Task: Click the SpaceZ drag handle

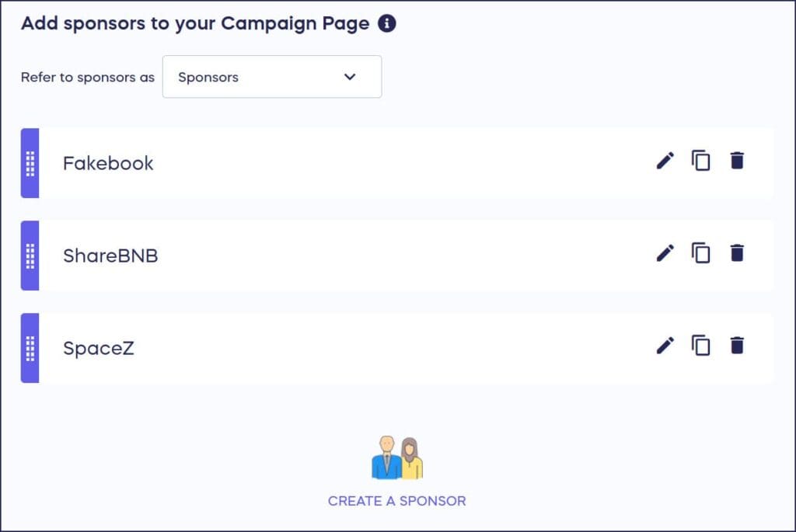Action: point(30,348)
